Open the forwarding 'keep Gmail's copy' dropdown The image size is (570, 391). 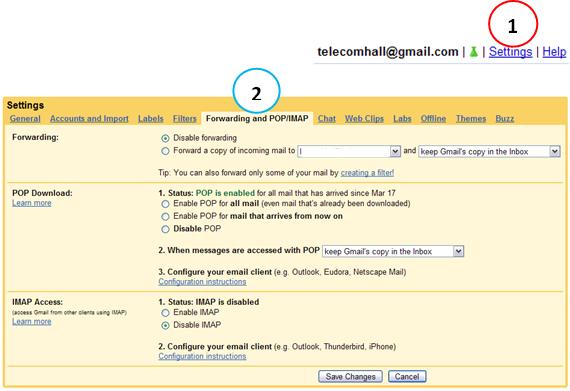(489, 151)
